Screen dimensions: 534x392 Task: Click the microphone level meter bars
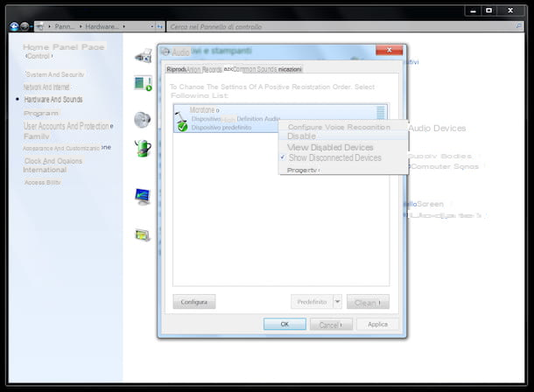[x=381, y=113]
